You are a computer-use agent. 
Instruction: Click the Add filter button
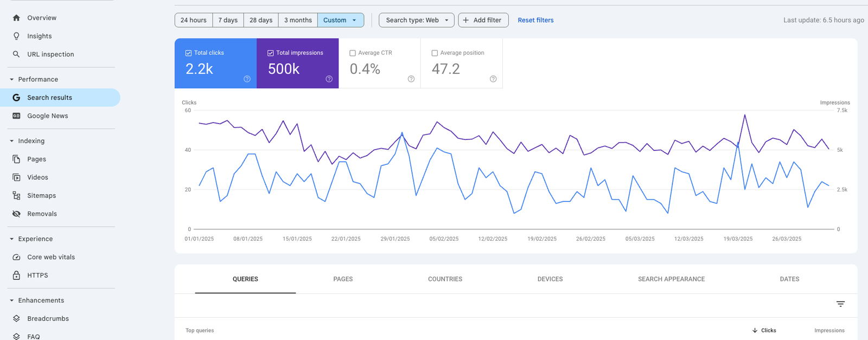[x=483, y=20]
